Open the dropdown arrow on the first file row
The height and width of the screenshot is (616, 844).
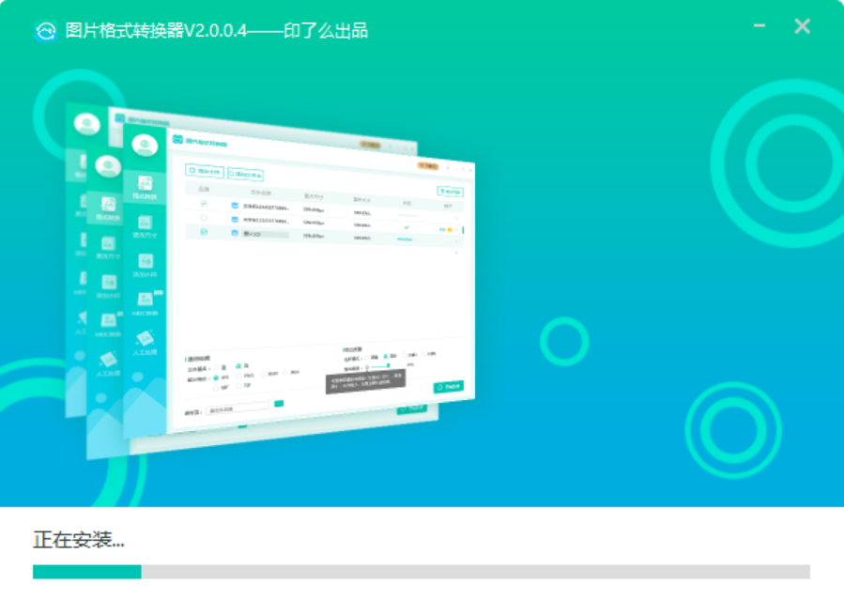(458, 217)
